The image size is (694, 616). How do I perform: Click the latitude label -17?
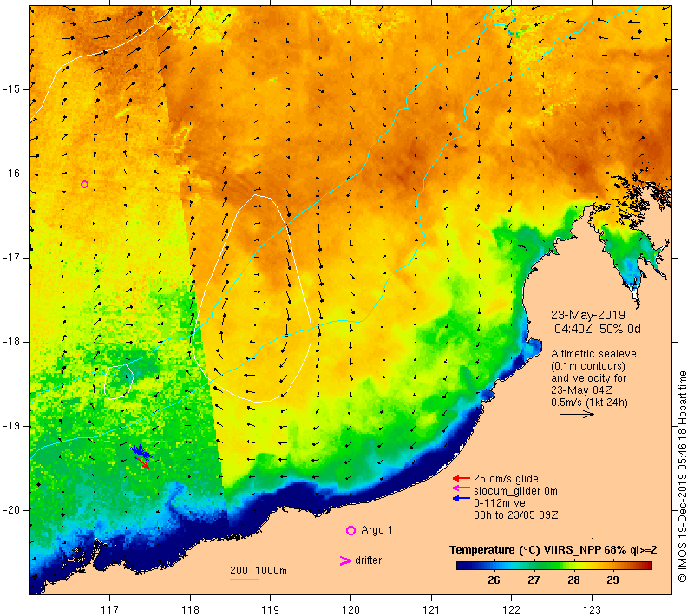10,258
